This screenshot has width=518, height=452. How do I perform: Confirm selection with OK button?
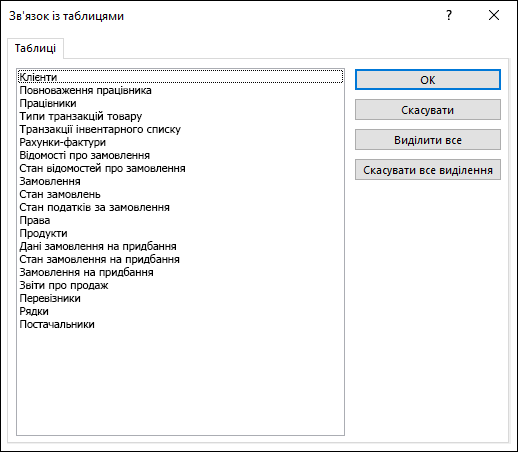428,80
